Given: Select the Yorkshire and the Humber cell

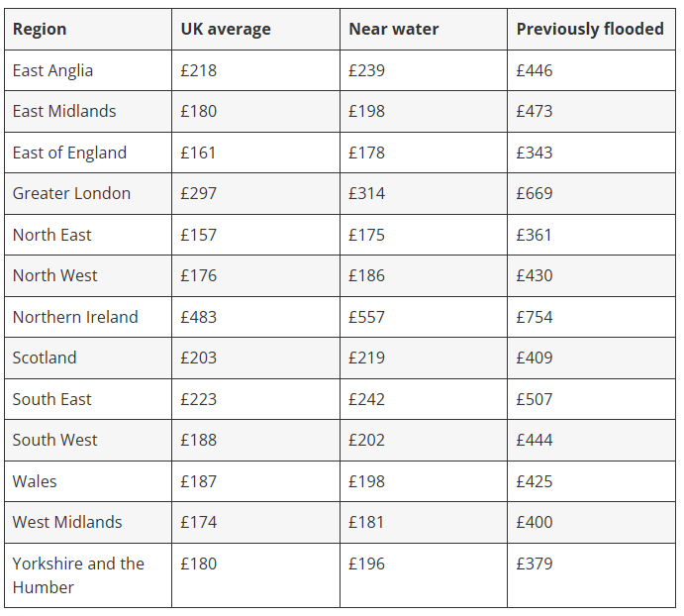Looking at the screenshot, I should [x=78, y=574].
